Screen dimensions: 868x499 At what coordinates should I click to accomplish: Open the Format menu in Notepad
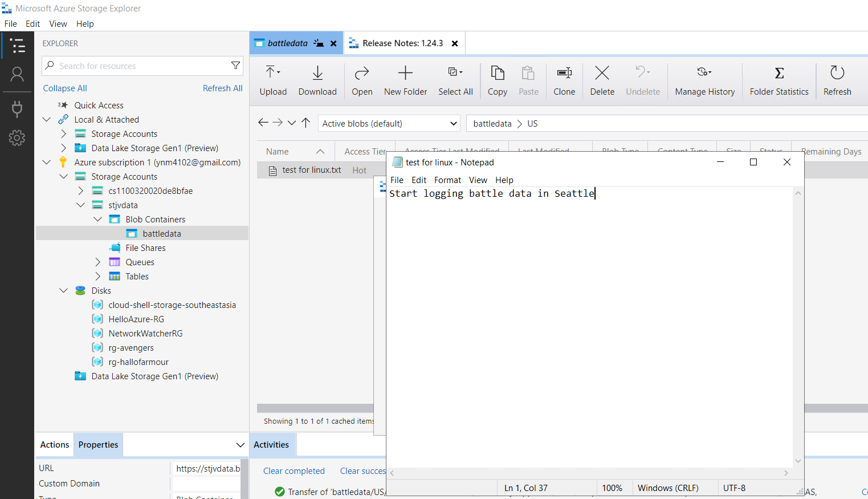(447, 180)
